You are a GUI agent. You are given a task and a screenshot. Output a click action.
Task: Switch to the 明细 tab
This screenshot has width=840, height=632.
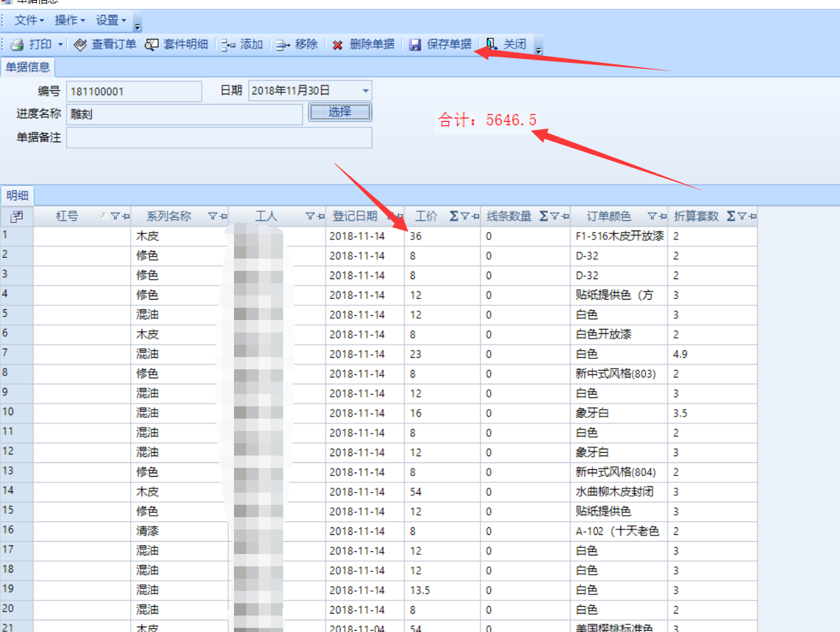[17, 196]
